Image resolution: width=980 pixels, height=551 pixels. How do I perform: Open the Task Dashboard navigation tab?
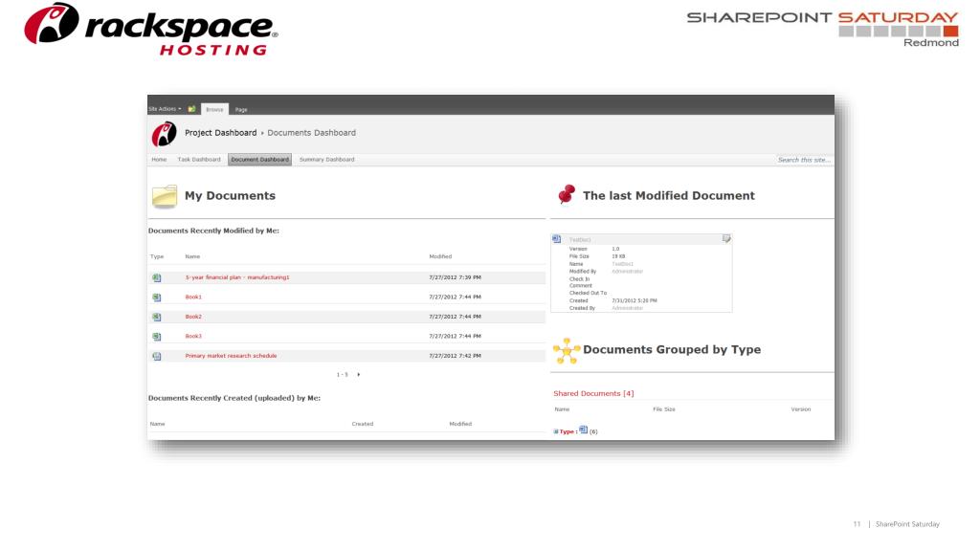pos(199,160)
